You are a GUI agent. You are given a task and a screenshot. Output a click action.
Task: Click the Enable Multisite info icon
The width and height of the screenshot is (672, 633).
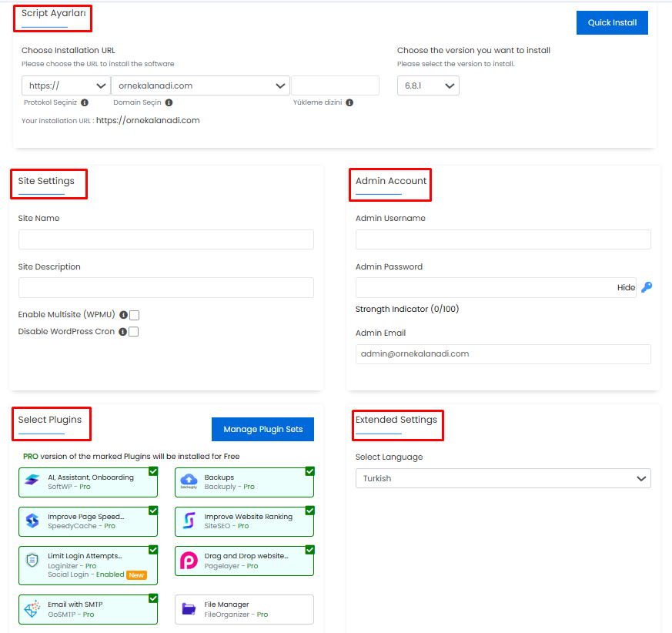pyautogui.click(x=123, y=315)
